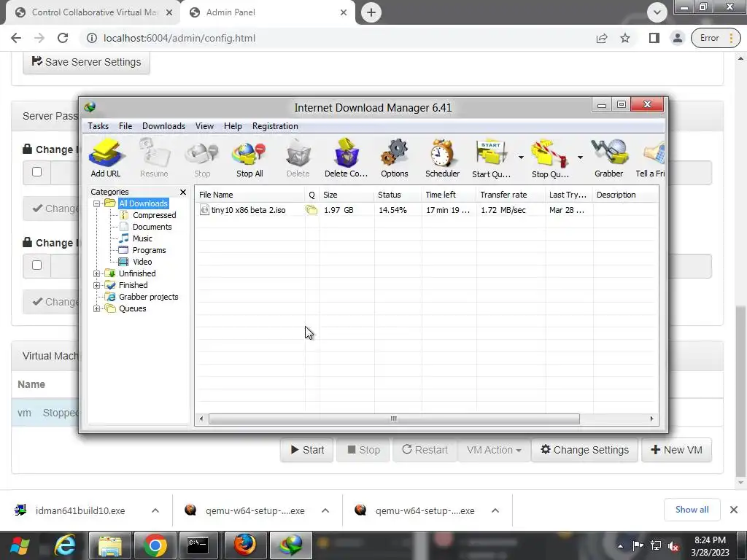Click New VM button

click(676, 450)
